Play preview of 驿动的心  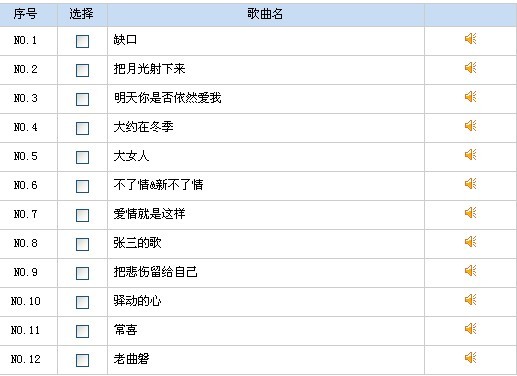coord(470,300)
